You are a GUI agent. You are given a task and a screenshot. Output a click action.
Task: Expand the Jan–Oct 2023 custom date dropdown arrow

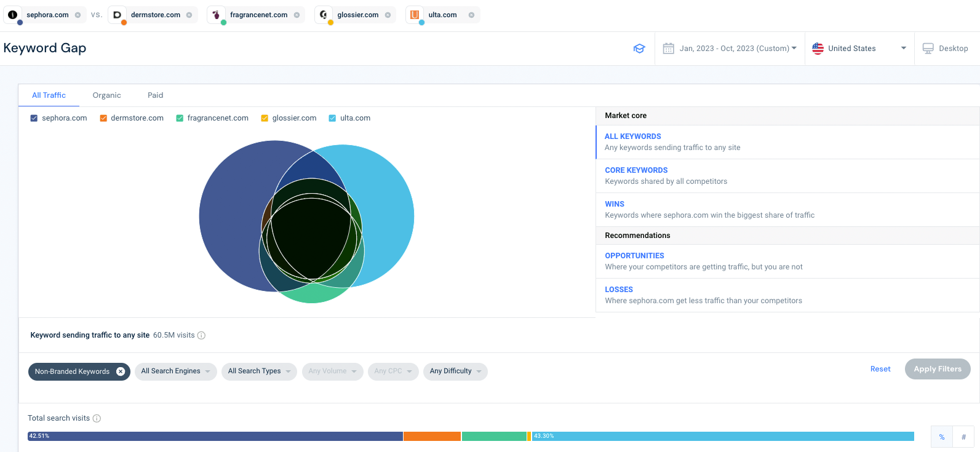point(794,48)
